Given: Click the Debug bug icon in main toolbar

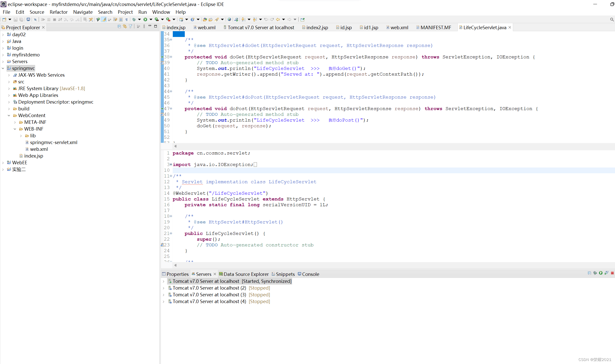Looking at the screenshot, I should (x=134, y=19).
